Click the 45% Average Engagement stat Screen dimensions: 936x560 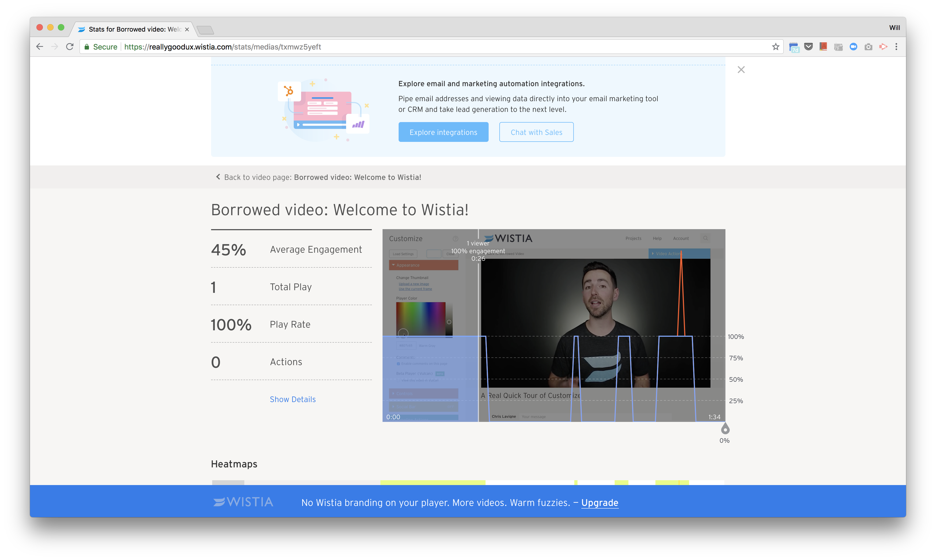[291, 249]
